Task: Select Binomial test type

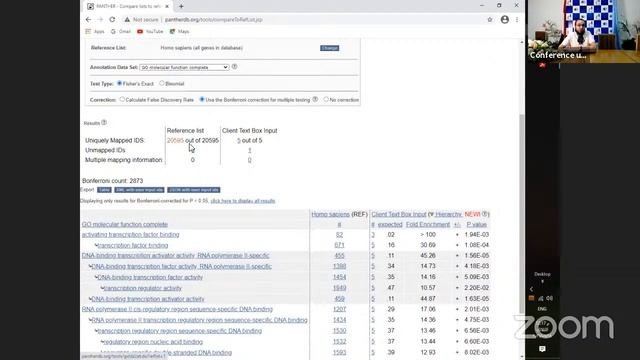Action: (x=162, y=83)
